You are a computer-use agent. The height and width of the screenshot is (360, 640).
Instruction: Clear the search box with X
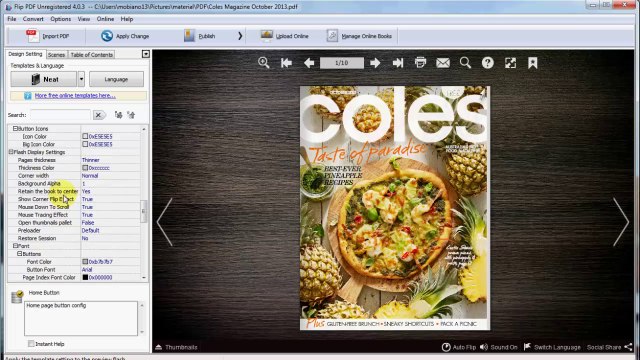98,115
